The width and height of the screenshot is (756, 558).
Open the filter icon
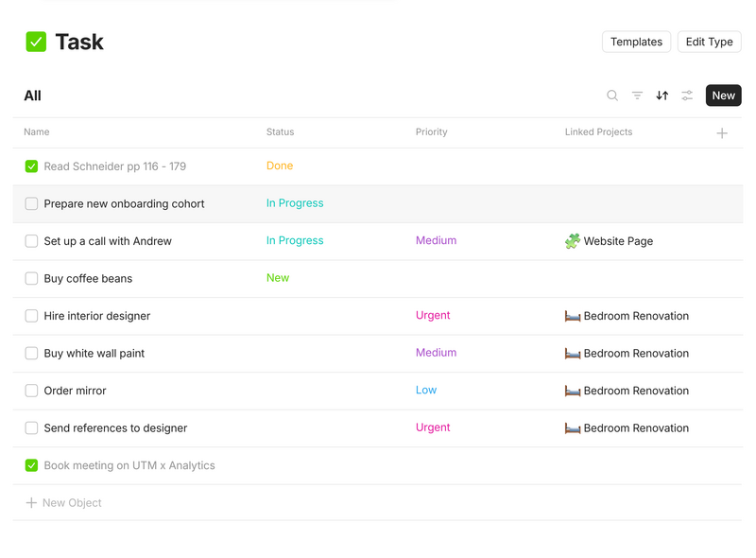pos(637,96)
